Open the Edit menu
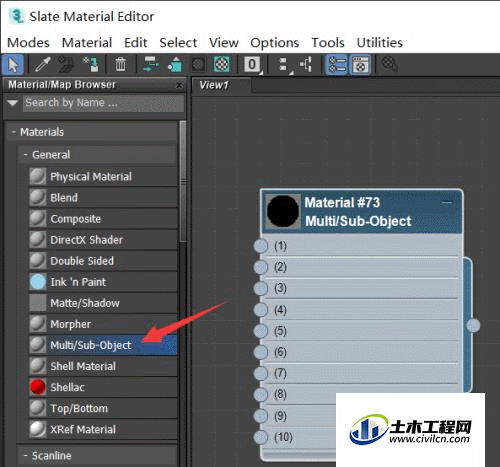This screenshot has height=467, width=500. 136,43
